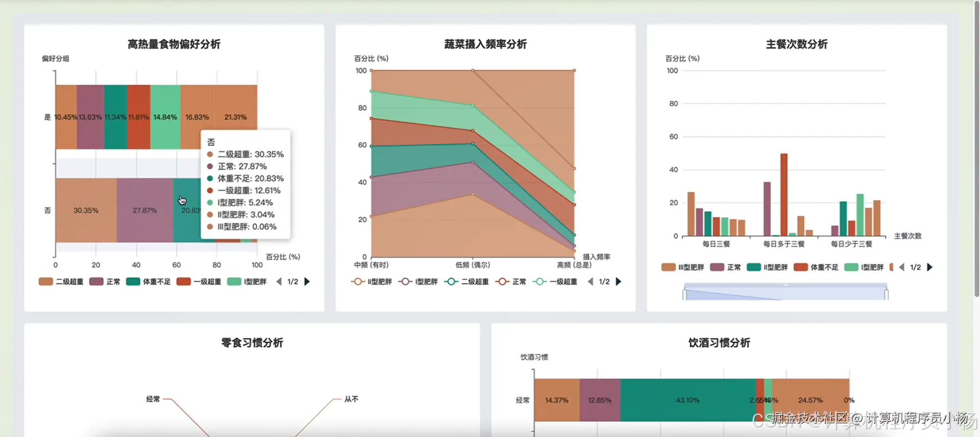Click the 经常 label in 零食习惯分析 chart

click(153, 399)
